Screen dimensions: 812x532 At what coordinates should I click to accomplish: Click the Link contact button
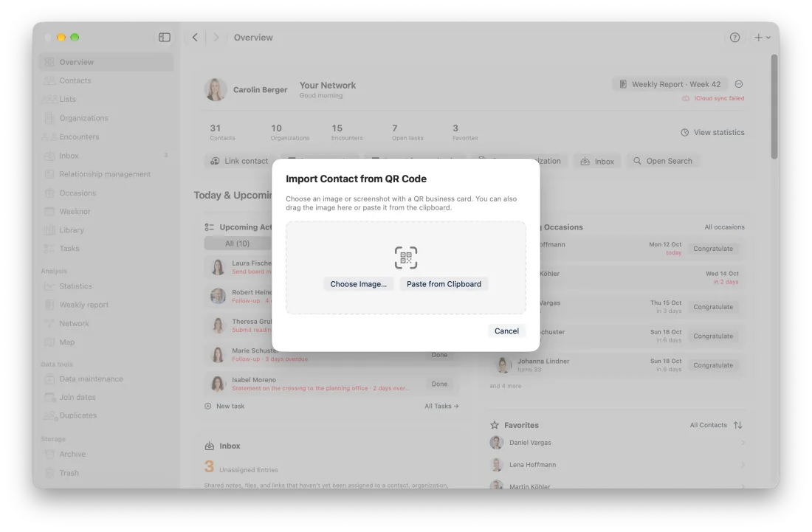tap(239, 162)
